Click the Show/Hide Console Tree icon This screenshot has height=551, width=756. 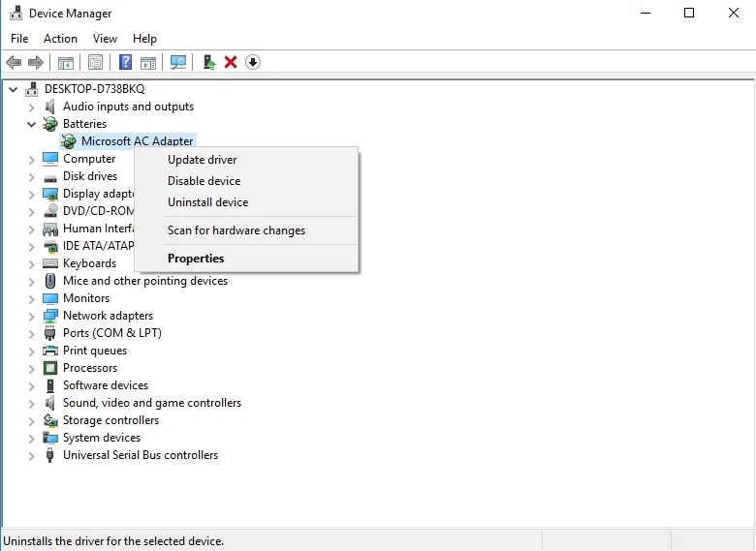click(66, 63)
